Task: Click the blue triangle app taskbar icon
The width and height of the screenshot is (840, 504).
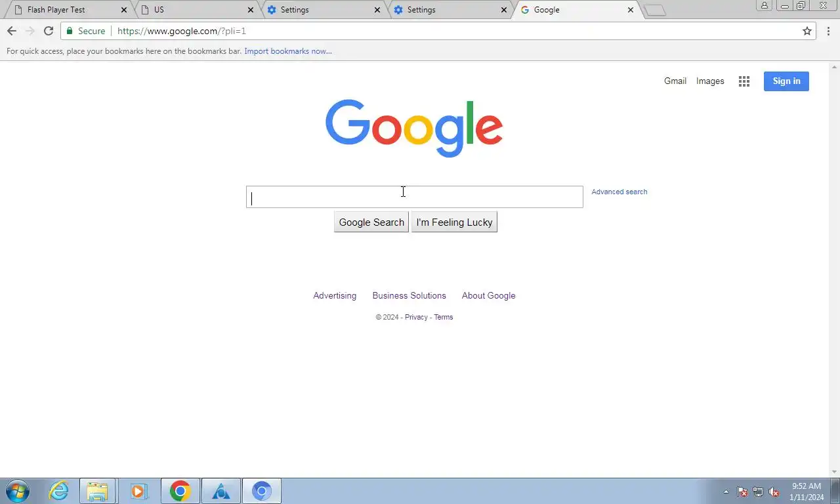Action: point(220,491)
